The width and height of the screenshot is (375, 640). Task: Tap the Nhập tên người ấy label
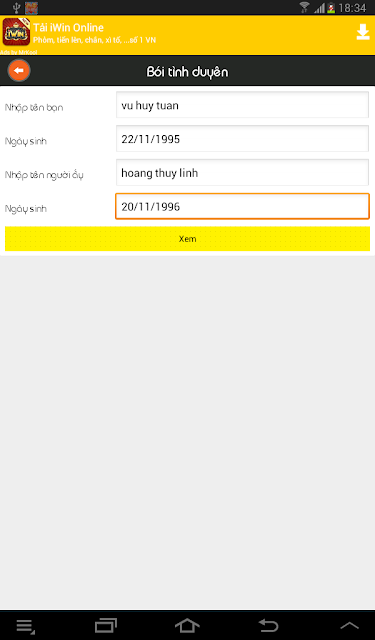pyautogui.click(x=44, y=175)
